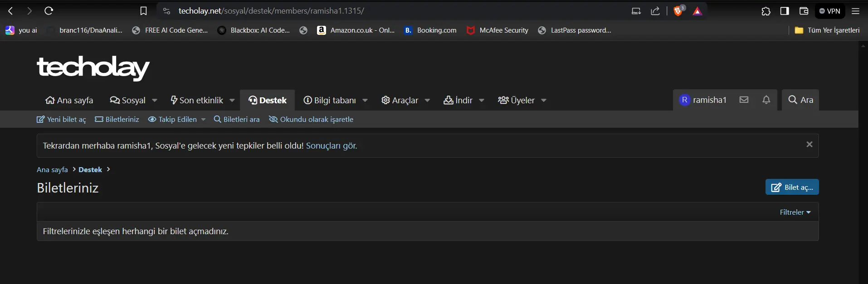Toggle the browser sidebar panel
868x284 pixels.
[x=785, y=11]
